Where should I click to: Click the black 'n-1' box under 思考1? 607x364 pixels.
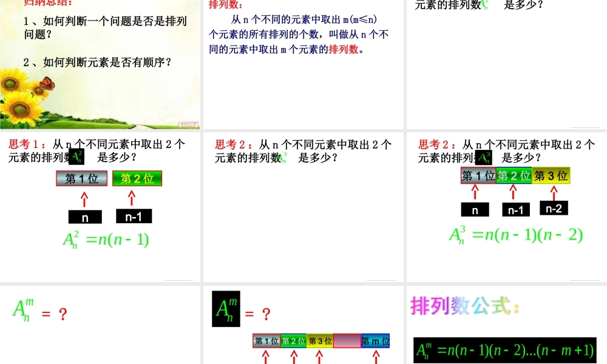click(x=134, y=216)
